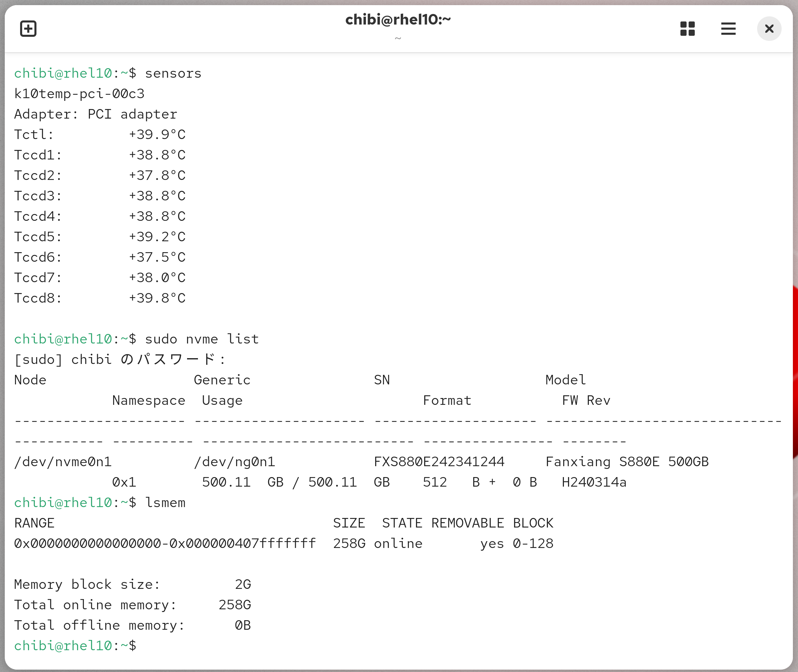
Task: Click the k10temp-pci-00c3 line
Action: point(79,94)
